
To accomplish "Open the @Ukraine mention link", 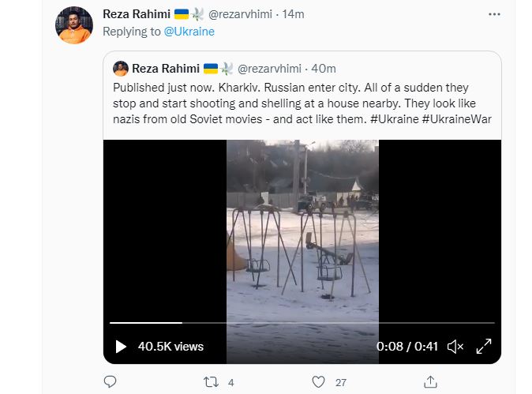I will 189,32.
